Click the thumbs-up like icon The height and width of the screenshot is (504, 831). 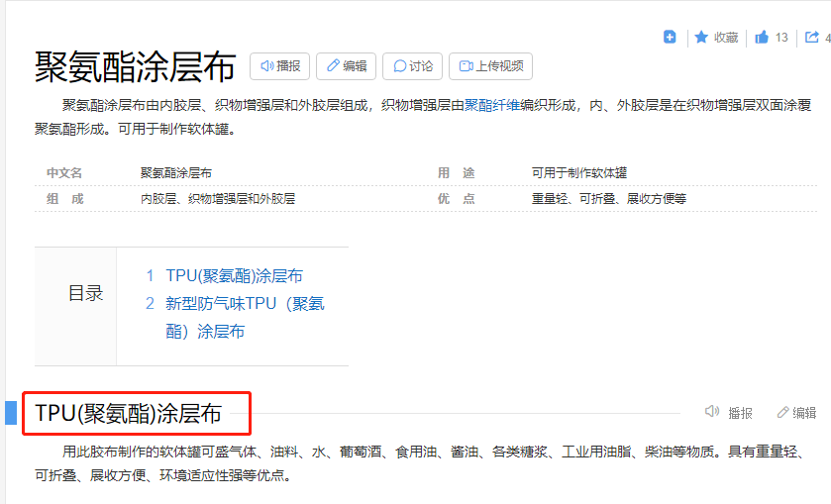(761, 37)
